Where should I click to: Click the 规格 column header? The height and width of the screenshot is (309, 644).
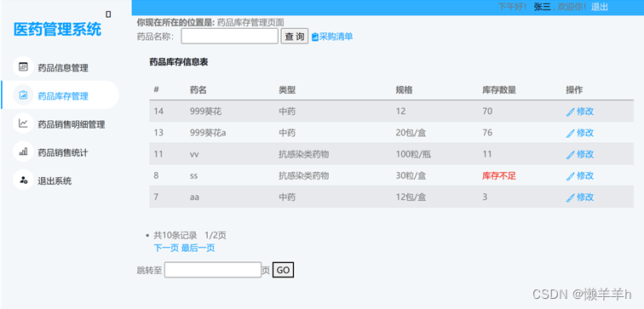tap(404, 90)
